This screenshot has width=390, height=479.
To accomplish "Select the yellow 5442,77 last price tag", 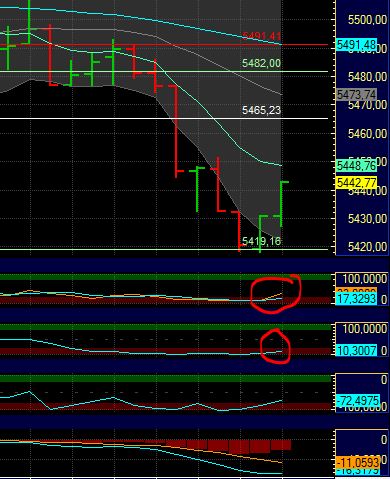I will tap(356, 183).
